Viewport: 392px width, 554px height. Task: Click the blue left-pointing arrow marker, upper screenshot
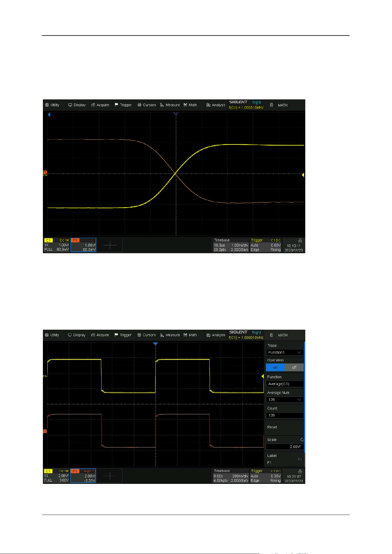(49, 115)
